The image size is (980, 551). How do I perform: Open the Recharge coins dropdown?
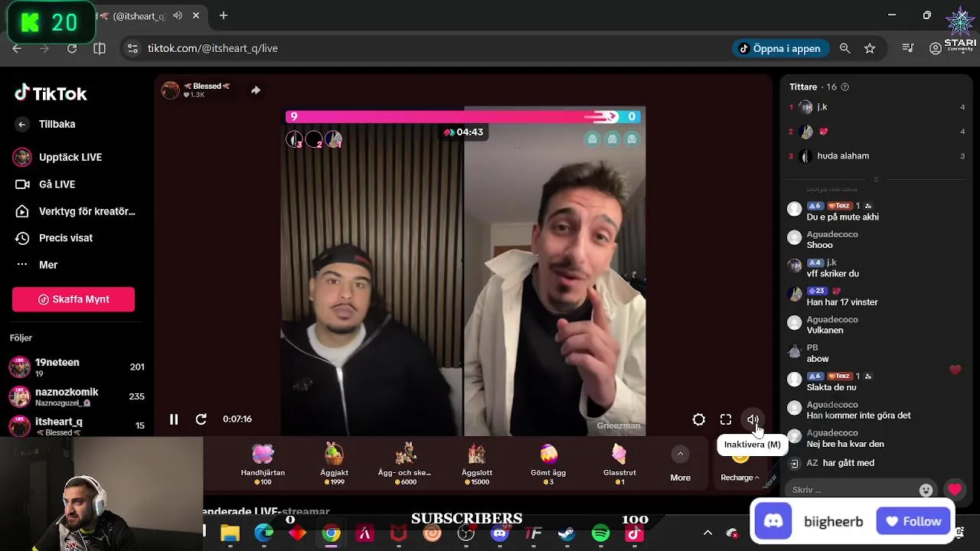click(x=740, y=478)
